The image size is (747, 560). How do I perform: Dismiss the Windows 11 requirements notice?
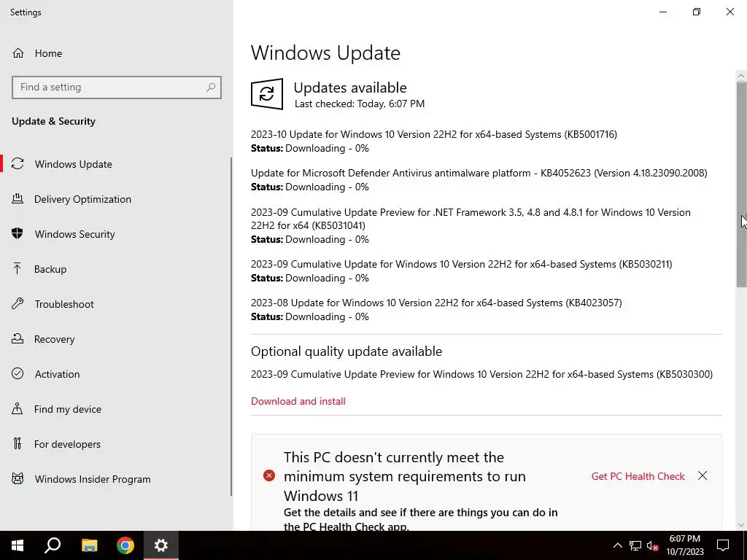click(x=703, y=475)
